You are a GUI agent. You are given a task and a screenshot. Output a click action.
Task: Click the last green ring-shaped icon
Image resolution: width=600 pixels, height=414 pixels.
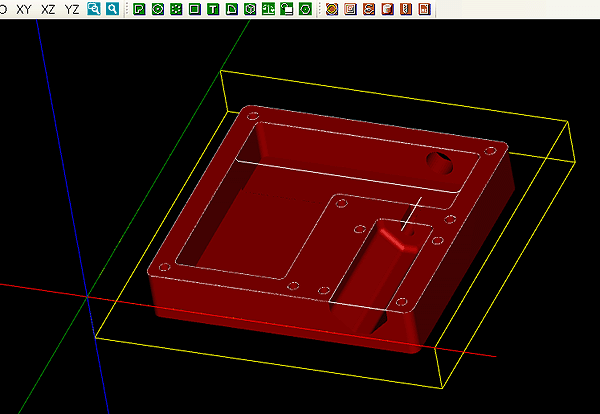[x=305, y=9]
